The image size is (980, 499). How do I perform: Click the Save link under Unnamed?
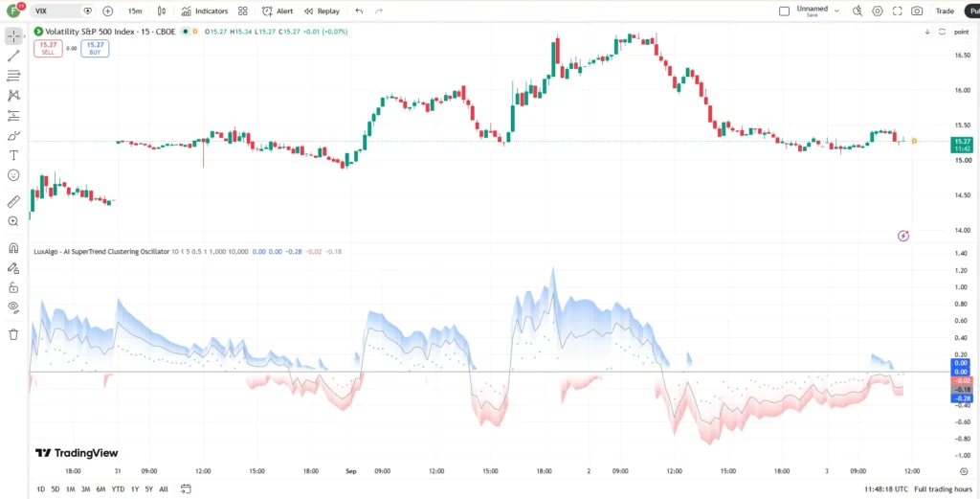pos(812,15)
